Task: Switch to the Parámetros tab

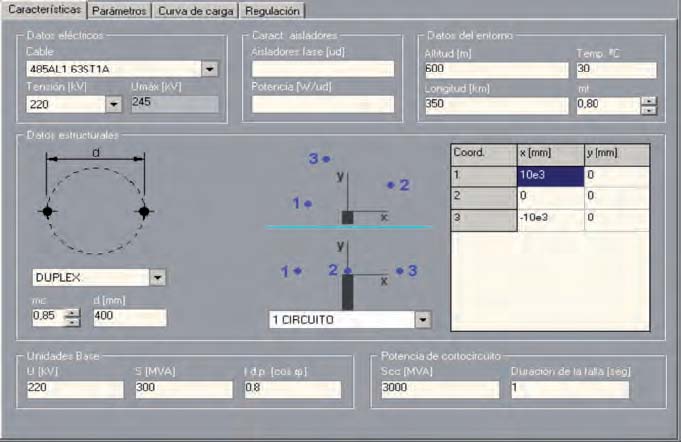Action: (120, 11)
